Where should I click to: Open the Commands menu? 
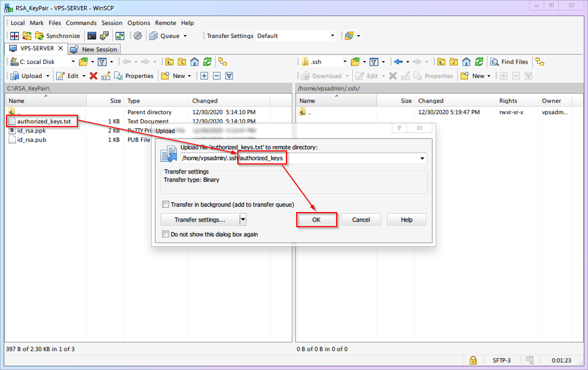(x=81, y=23)
